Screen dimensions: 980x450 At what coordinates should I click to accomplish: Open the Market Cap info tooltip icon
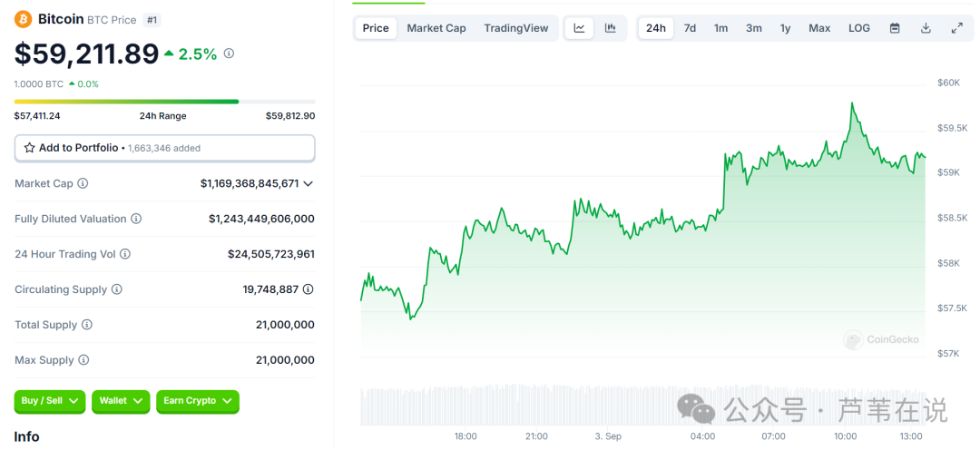coord(83,184)
